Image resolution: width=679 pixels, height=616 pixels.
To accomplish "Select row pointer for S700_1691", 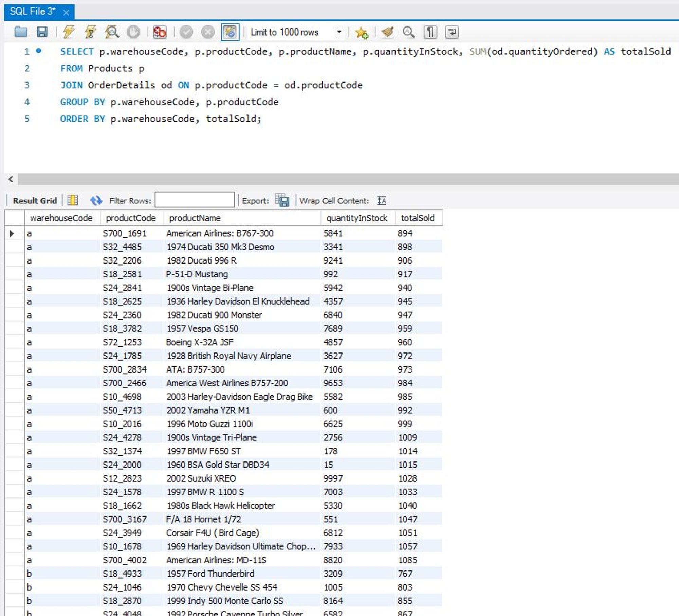I will click(12, 233).
